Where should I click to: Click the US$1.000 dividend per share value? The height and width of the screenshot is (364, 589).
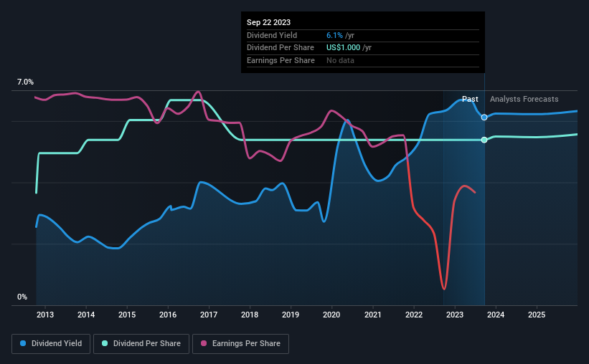point(343,48)
